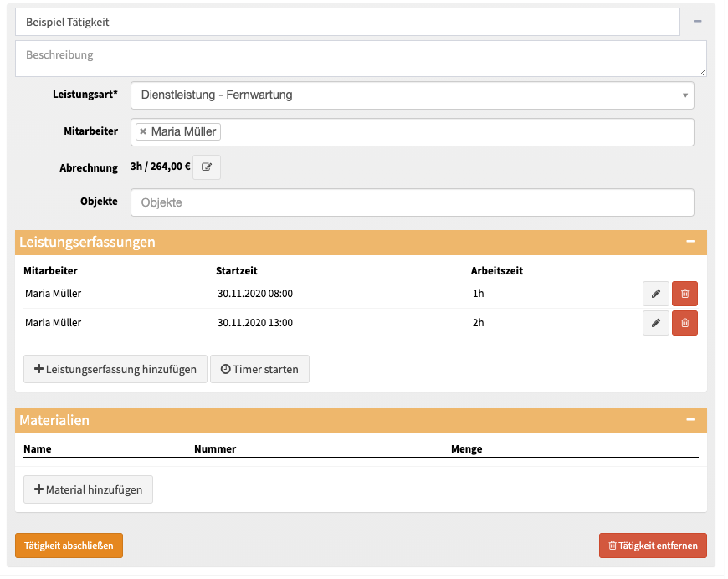Open the Abrechnung edit icon

point(207,167)
